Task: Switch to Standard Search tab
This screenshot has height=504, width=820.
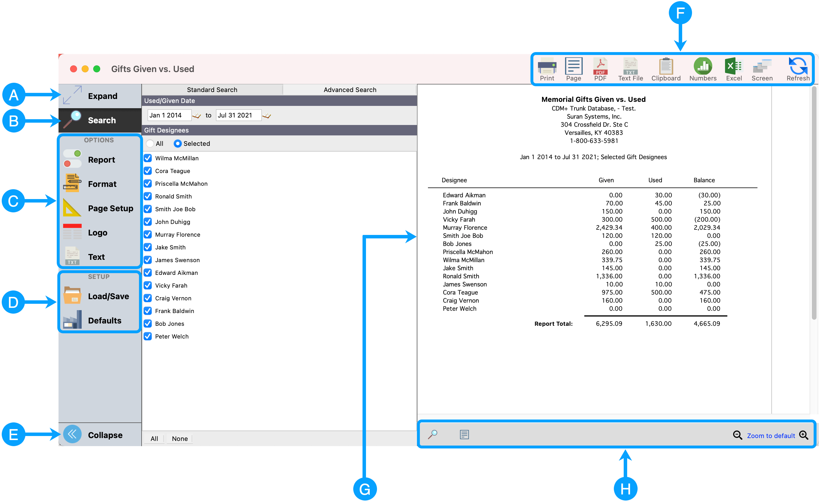Action: (212, 90)
